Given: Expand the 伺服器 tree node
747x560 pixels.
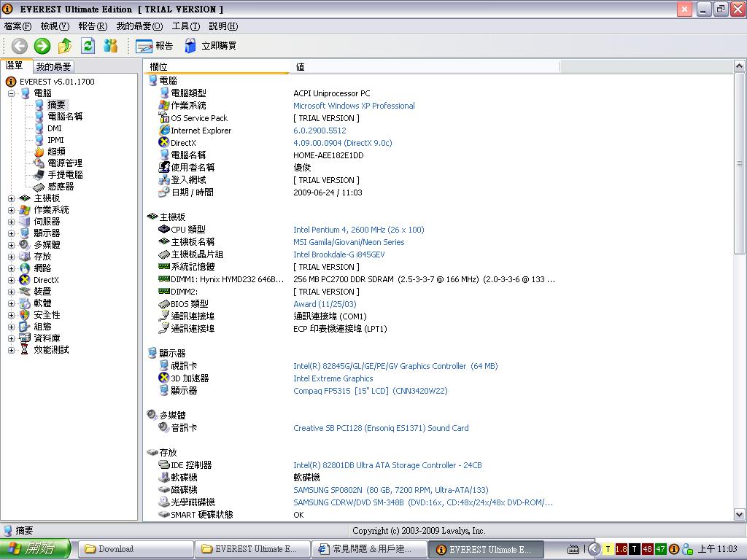Looking at the screenshot, I should click(11, 222).
